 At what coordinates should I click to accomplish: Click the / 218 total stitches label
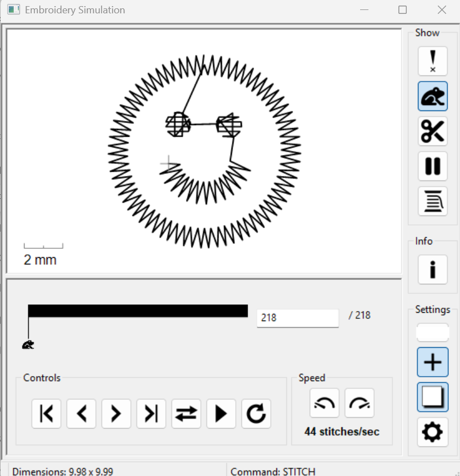point(360,315)
